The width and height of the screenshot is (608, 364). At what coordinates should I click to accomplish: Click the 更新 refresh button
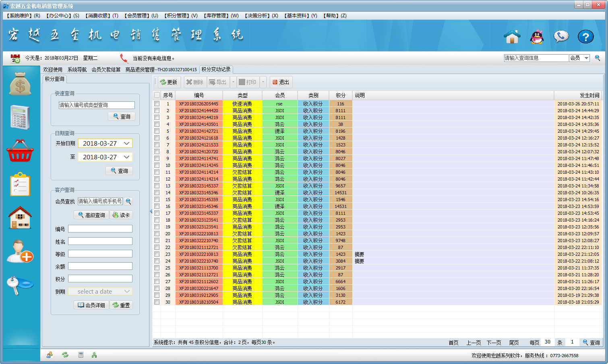click(169, 82)
